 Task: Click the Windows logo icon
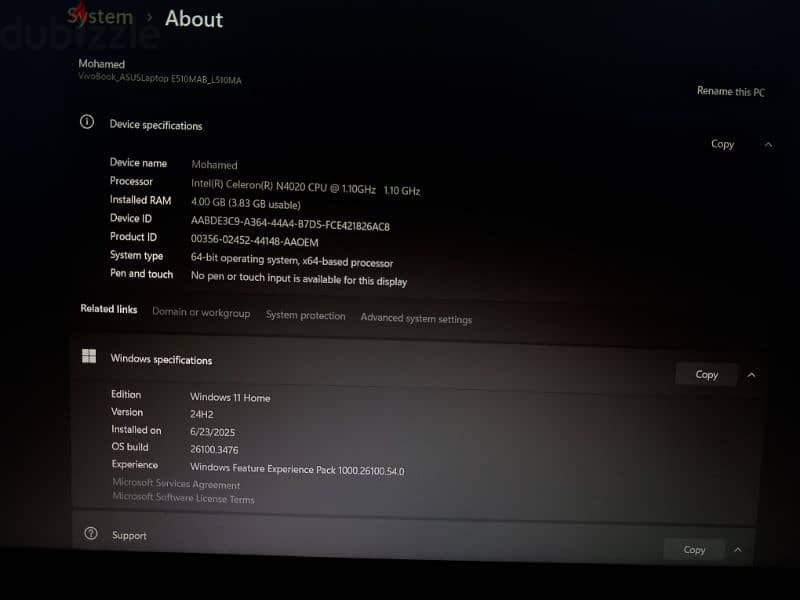pos(89,356)
